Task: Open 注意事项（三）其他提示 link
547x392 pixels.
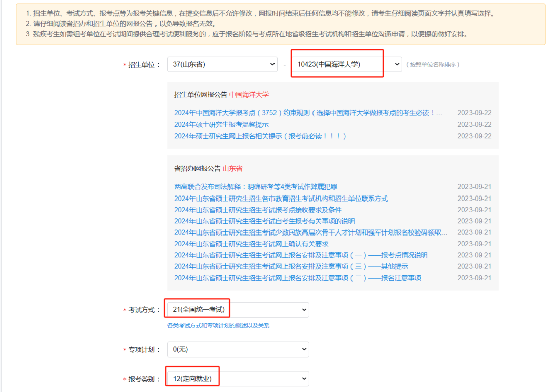Action: coord(291,266)
